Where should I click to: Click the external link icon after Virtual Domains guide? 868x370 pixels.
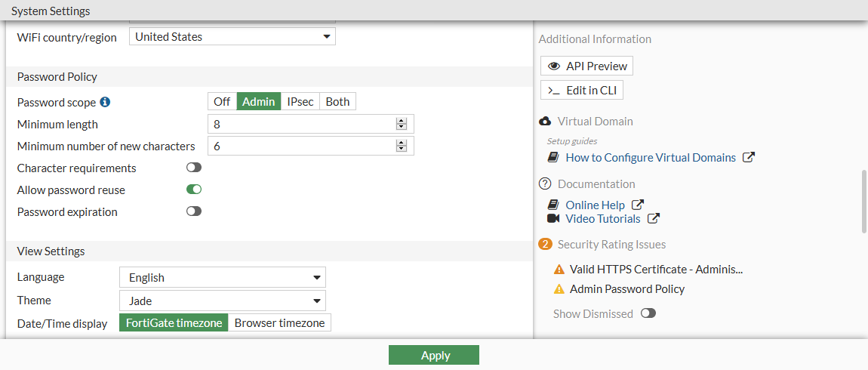click(x=749, y=158)
